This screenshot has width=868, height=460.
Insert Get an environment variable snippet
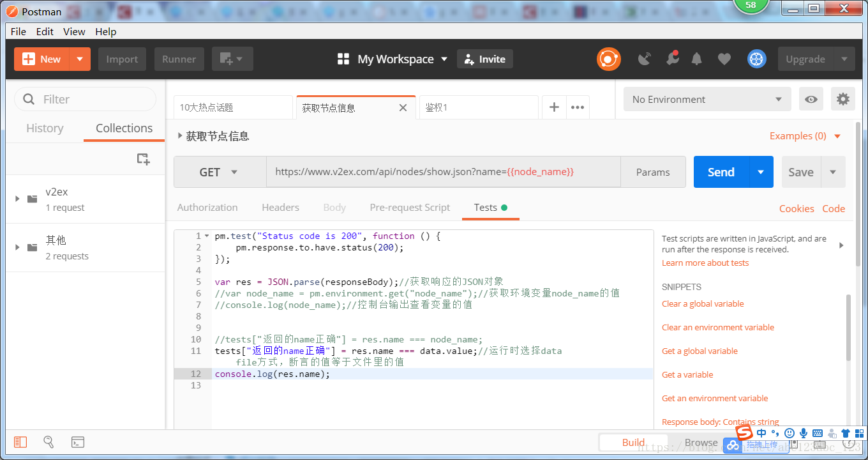point(715,398)
